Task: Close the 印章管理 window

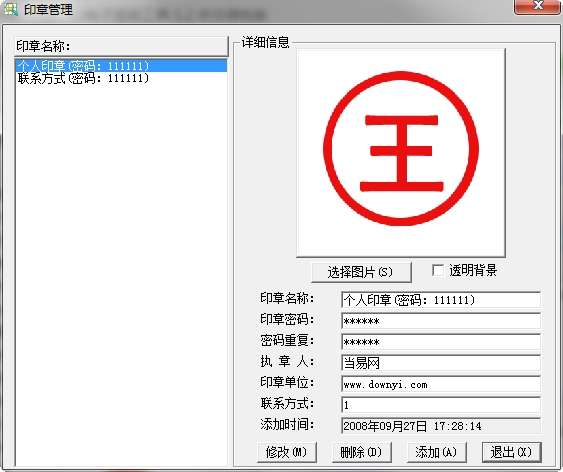Action: tap(538, 6)
